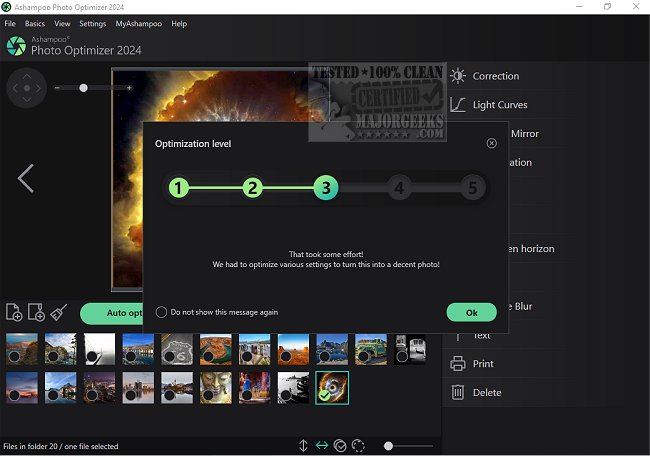Select optimization level 5

473,188
